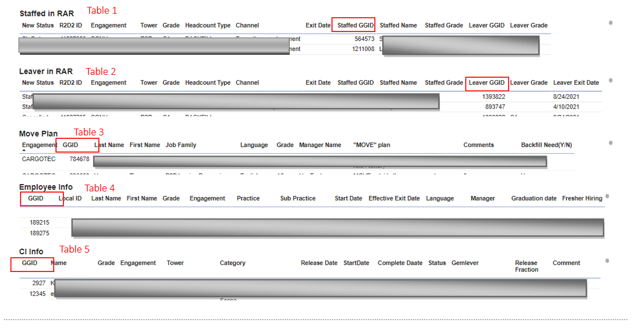Sort Leaver in RAR table by New Status

[x=38, y=83]
